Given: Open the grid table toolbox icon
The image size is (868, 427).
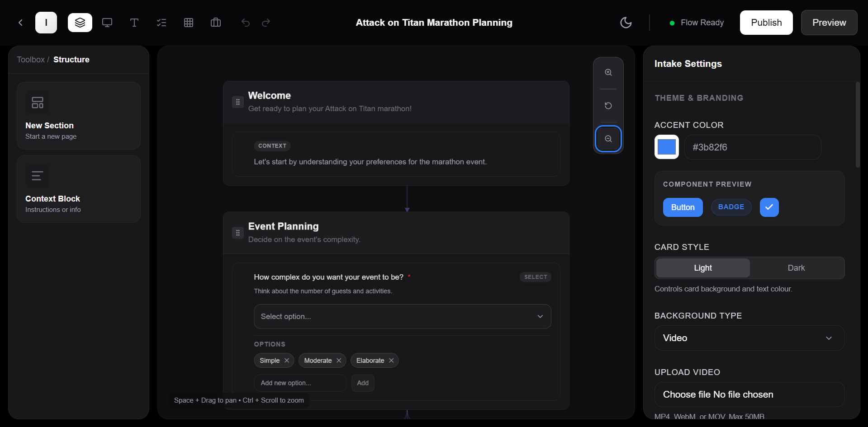Looking at the screenshot, I should tap(189, 23).
